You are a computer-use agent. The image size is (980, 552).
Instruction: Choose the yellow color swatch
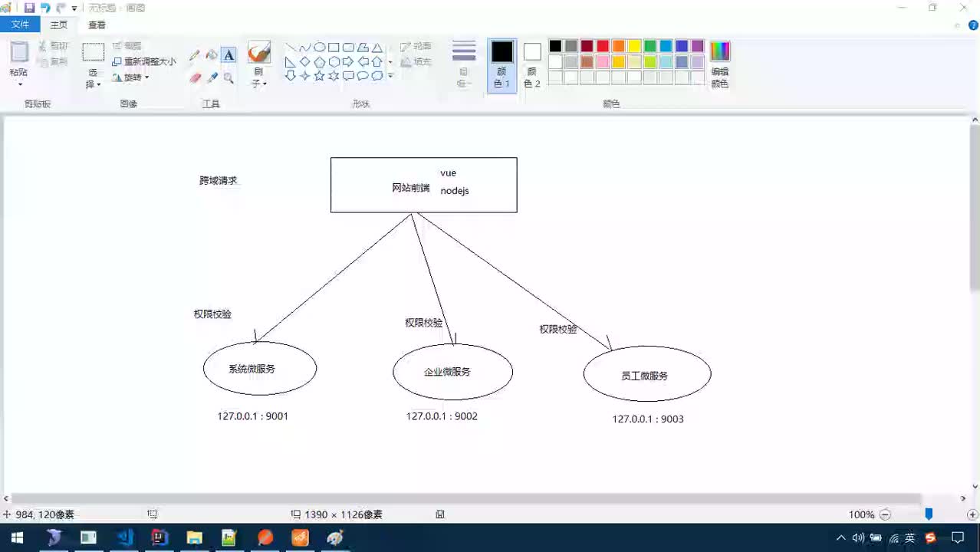(x=635, y=46)
